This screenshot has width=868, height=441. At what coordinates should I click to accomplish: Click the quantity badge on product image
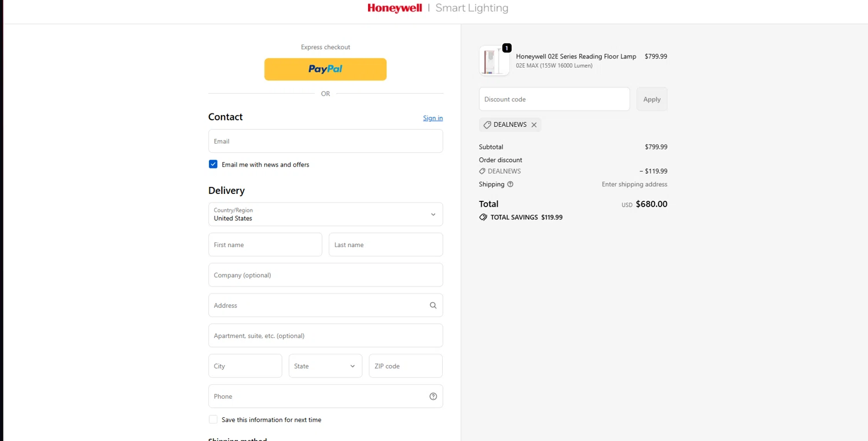coord(507,48)
